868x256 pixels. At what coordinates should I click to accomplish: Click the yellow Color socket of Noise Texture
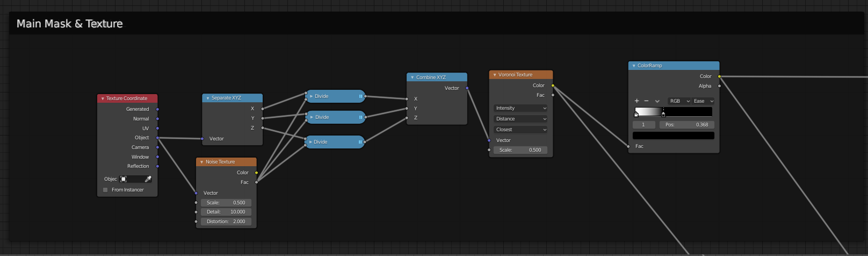point(256,173)
